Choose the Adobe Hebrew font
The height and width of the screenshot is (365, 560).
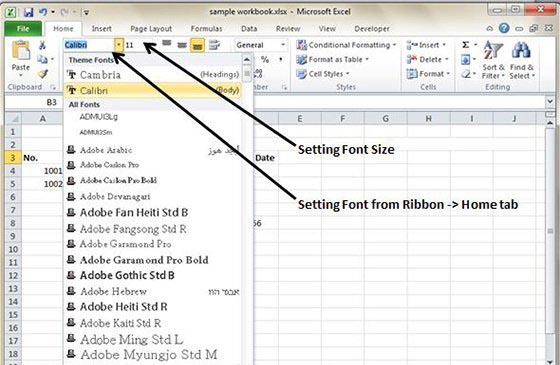pos(153,291)
